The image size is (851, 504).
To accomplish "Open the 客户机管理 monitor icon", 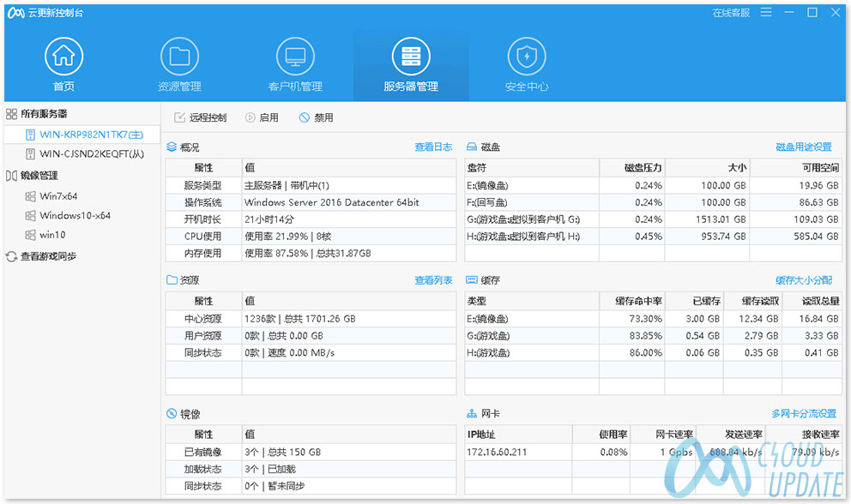I will tap(295, 56).
